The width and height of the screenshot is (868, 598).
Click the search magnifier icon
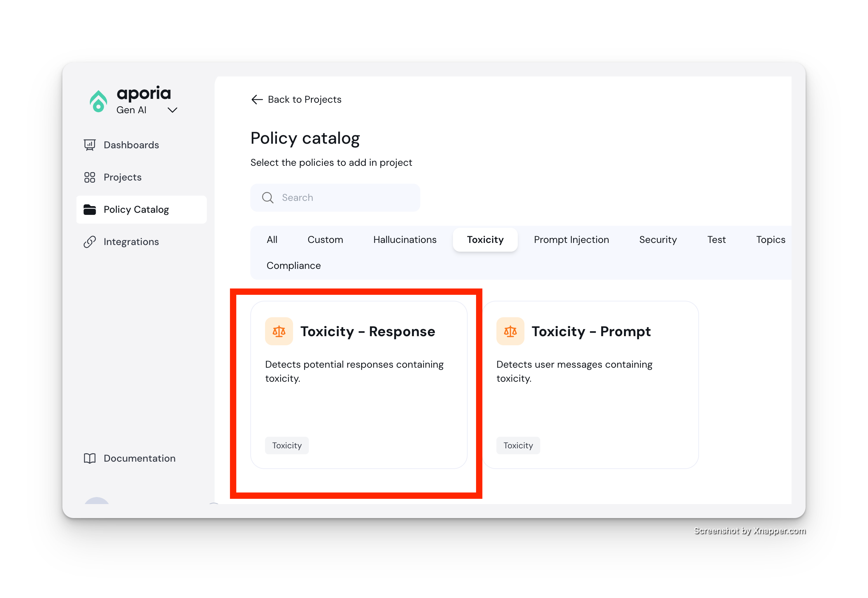267,197
